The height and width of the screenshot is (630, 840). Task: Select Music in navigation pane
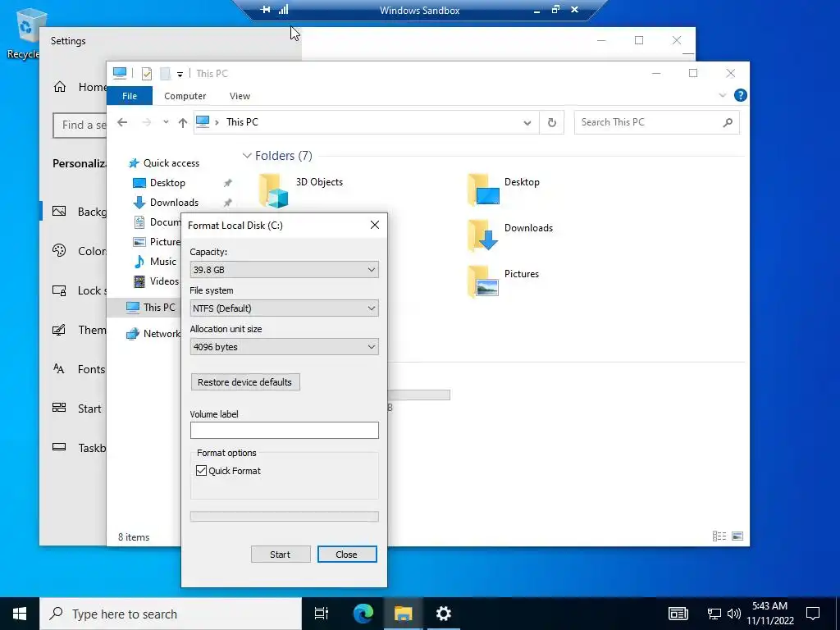click(155, 262)
